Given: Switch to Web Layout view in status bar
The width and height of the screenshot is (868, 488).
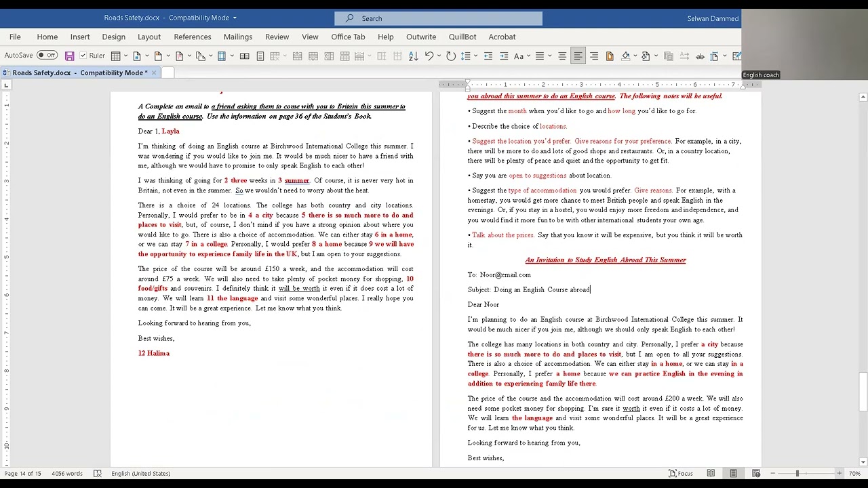Looking at the screenshot, I should pos(756,473).
